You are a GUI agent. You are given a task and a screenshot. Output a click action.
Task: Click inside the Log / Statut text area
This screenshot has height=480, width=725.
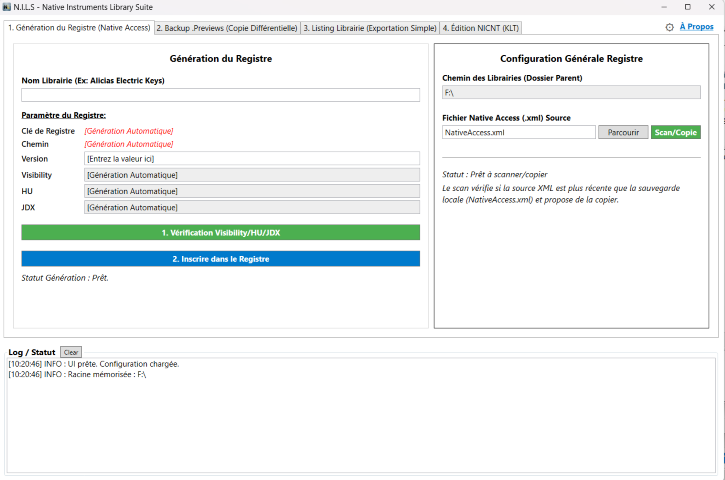coord(361,415)
